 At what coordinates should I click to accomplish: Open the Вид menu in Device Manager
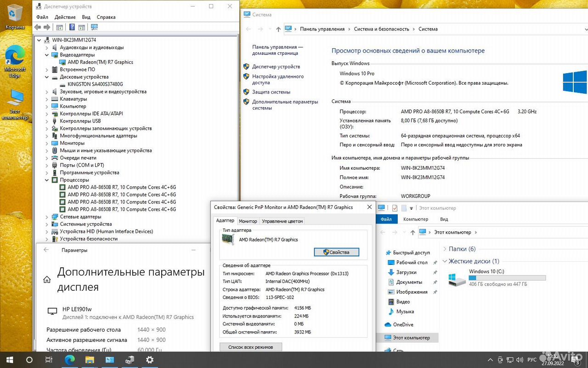[86, 17]
